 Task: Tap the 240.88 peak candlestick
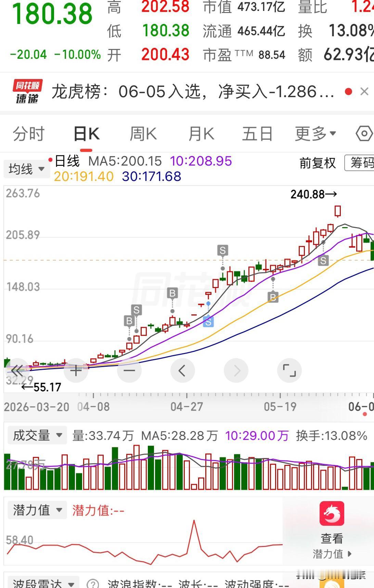[338, 211]
